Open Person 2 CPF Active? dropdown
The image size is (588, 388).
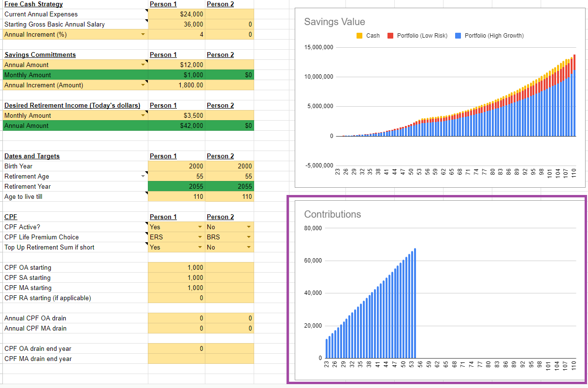coord(248,227)
